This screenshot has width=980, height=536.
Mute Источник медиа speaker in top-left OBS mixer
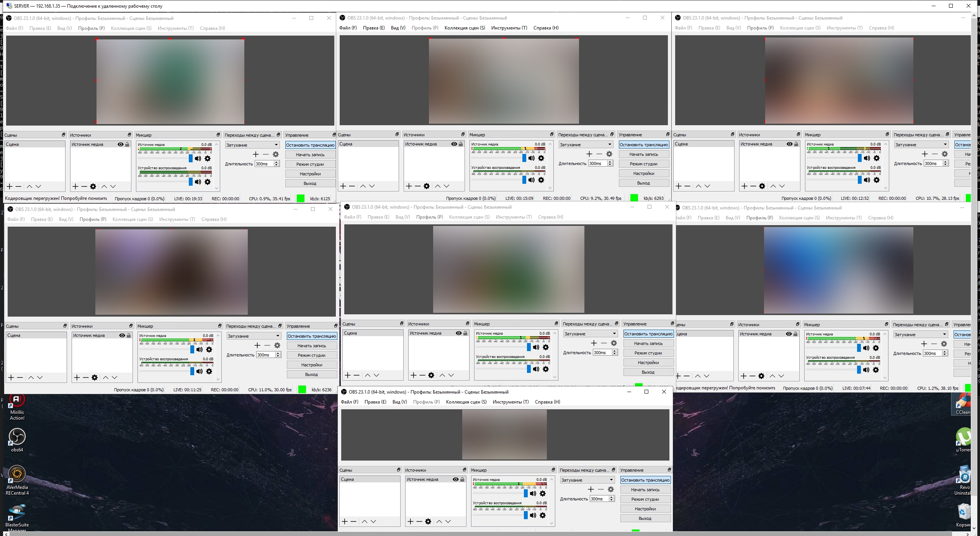pyautogui.click(x=198, y=159)
